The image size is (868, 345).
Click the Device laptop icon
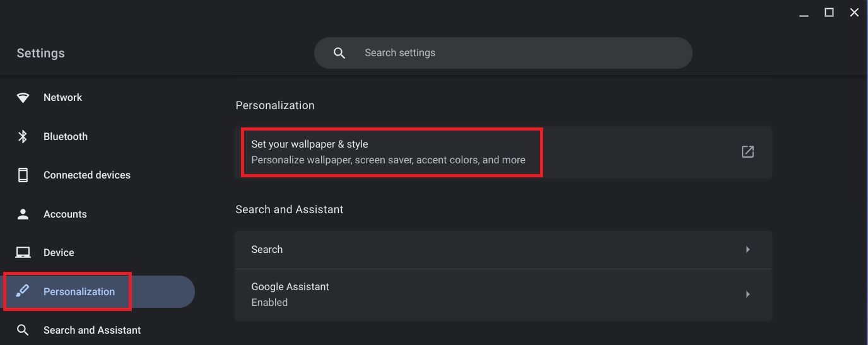point(23,253)
